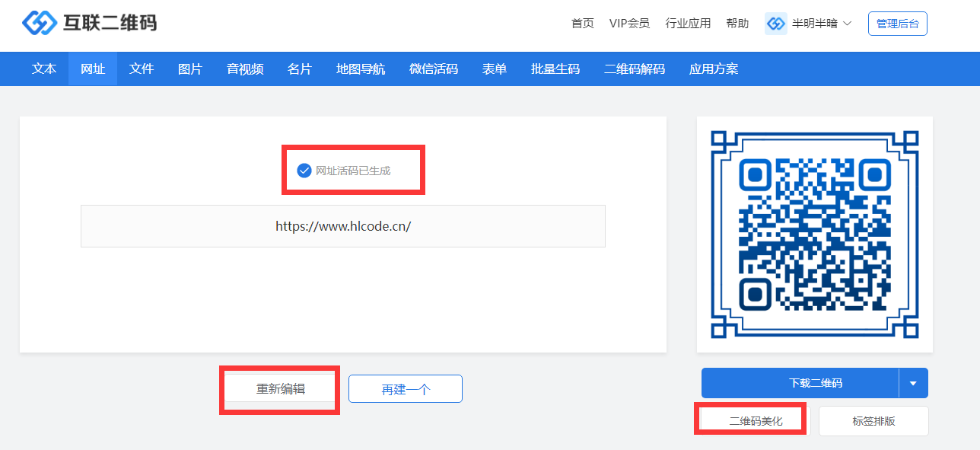Open the 微信活码 tab
Viewport: 980px width, 450px height.
pos(434,69)
